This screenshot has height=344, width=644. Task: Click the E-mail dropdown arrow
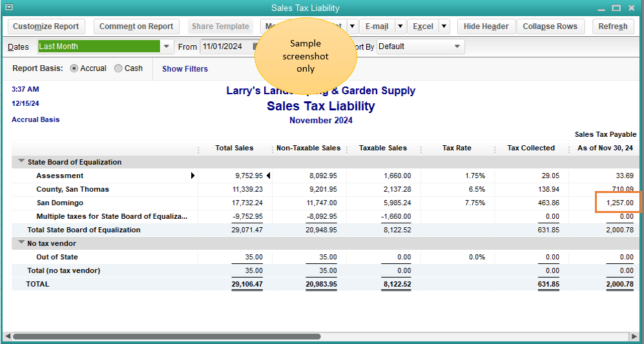point(400,26)
